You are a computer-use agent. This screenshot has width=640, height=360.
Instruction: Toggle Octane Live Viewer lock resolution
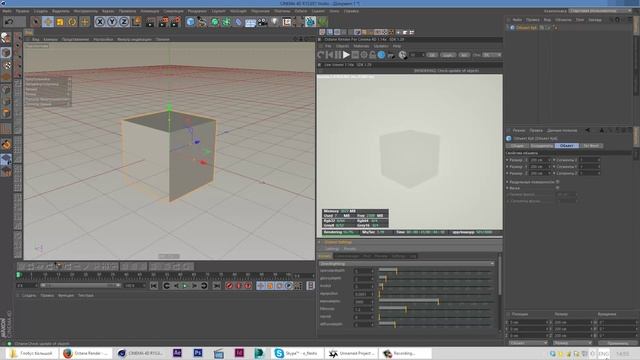click(372, 55)
